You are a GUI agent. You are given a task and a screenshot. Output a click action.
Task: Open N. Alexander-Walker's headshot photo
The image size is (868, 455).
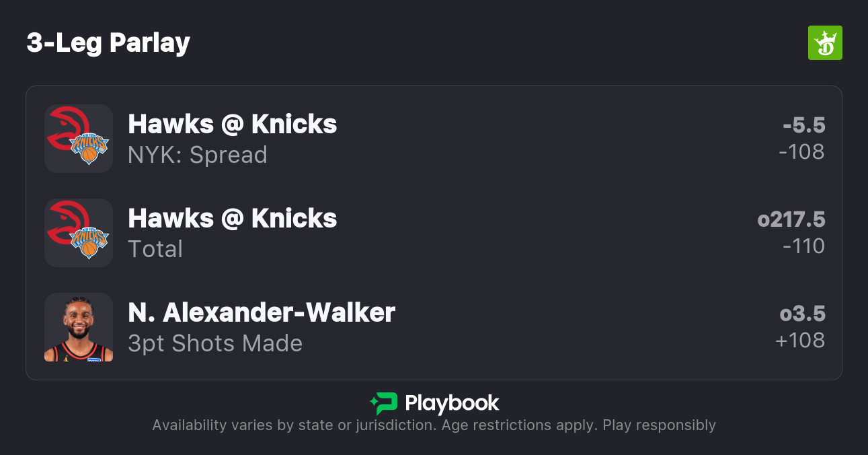pos(79,327)
